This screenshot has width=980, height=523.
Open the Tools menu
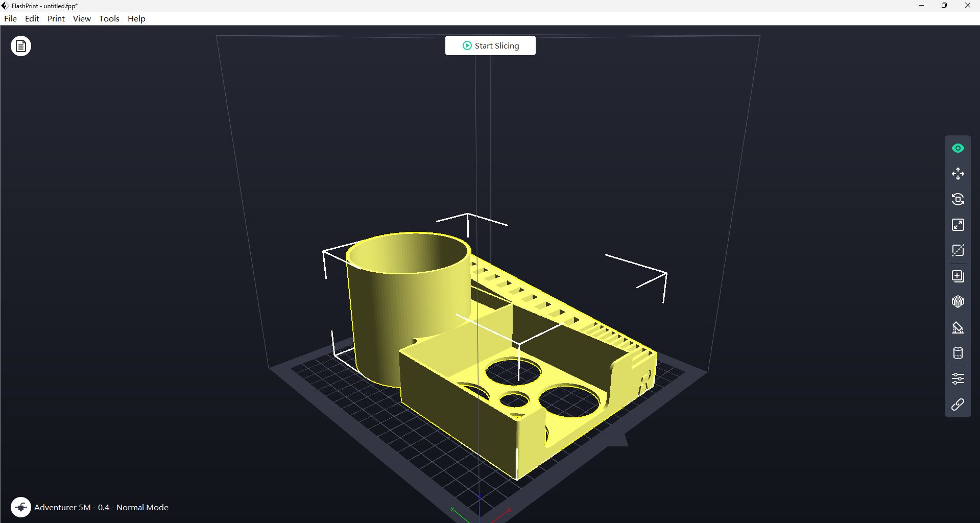click(109, 18)
